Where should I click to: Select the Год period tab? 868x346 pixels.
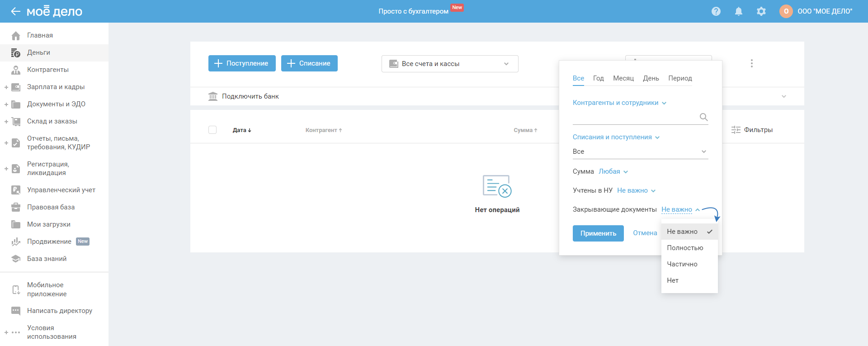click(x=599, y=78)
